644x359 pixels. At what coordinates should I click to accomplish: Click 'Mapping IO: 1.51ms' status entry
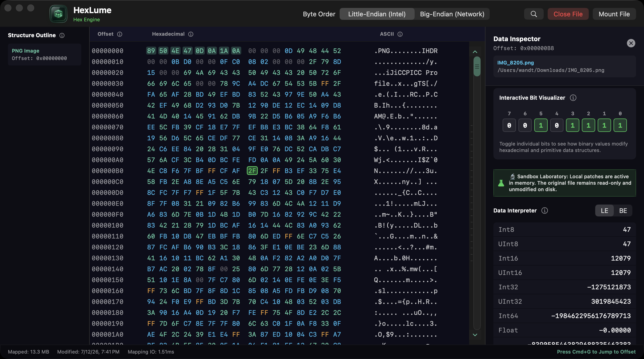point(151,352)
